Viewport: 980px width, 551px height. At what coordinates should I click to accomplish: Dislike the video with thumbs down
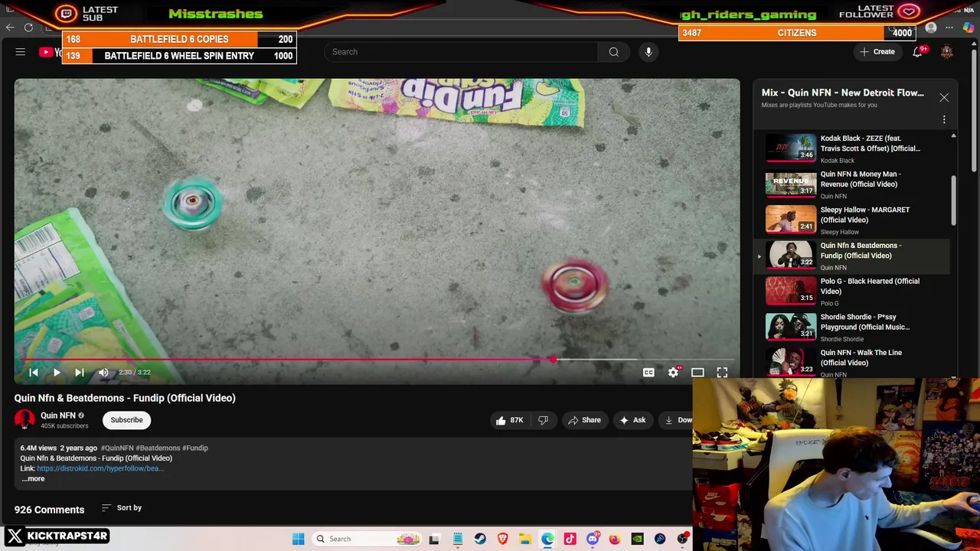tap(543, 420)
